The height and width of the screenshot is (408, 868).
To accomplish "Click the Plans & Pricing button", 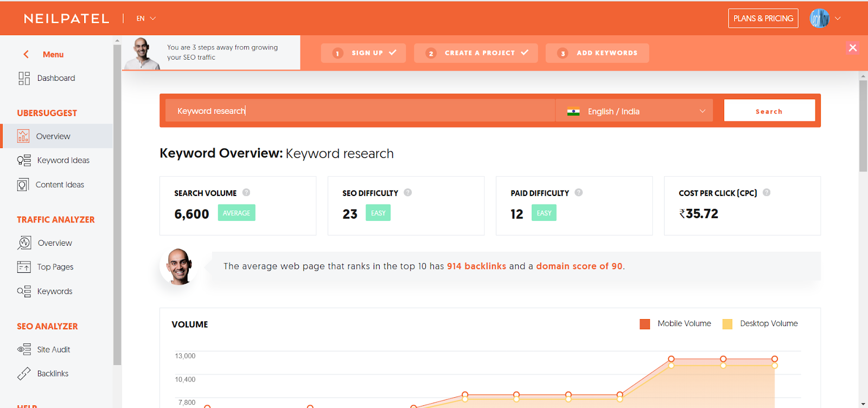I will pyautogui.click(x=763, y=18).
